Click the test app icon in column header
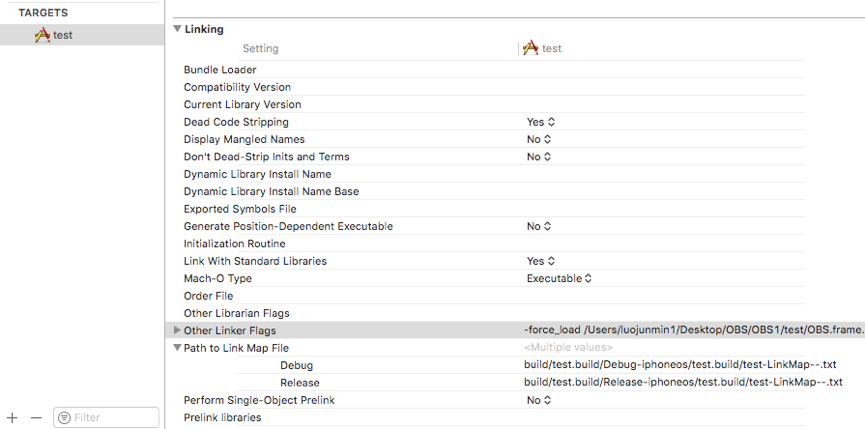Screen dimensions: 865x429 pyautogui.click(x=530, y=48)
